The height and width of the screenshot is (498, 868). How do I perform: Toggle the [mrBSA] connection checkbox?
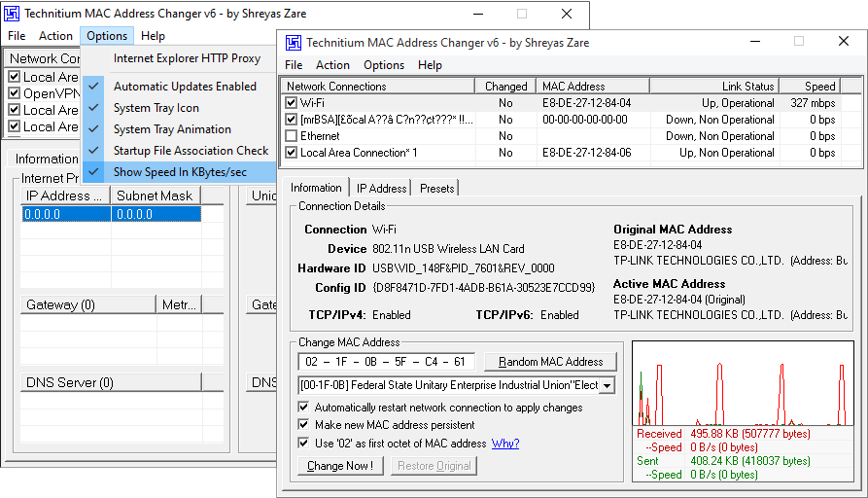[x=292, y=120]
